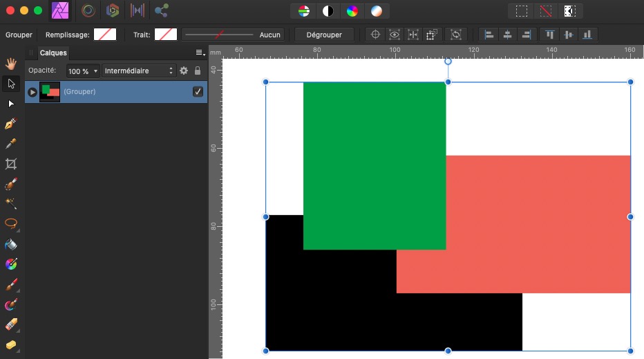Open the Trait stroke color swatch
The height and width of the screenshot is (359, 644).
(166, 35)
